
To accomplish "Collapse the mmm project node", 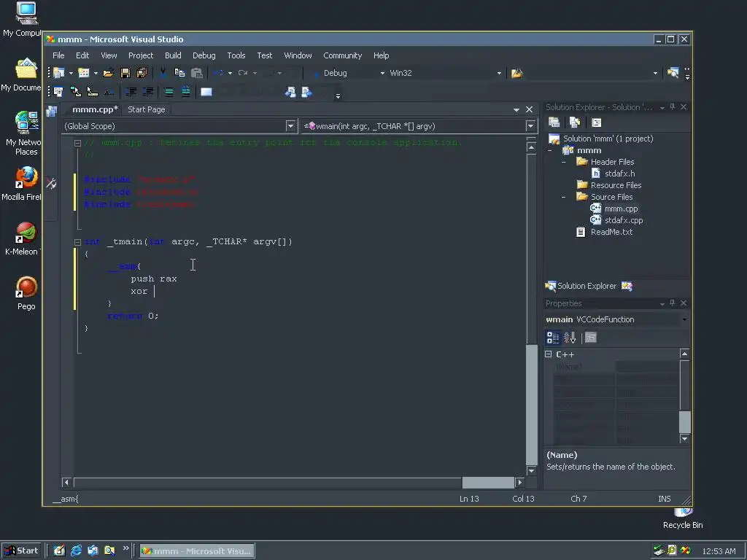I will (550, 150).
